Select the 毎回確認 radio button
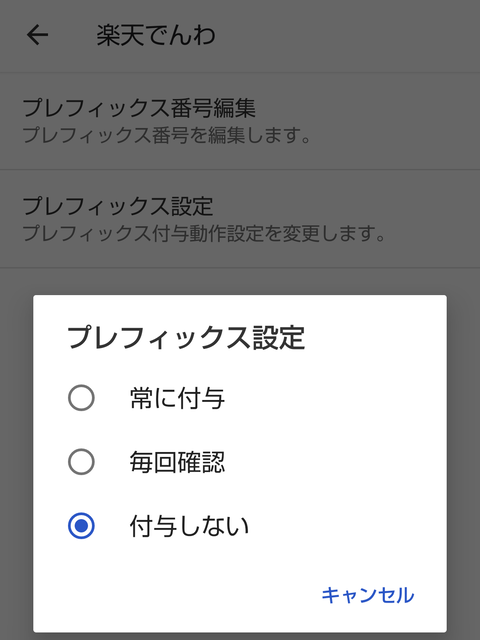The width and height of the screenshot is (480, 640). coord(81,462)
